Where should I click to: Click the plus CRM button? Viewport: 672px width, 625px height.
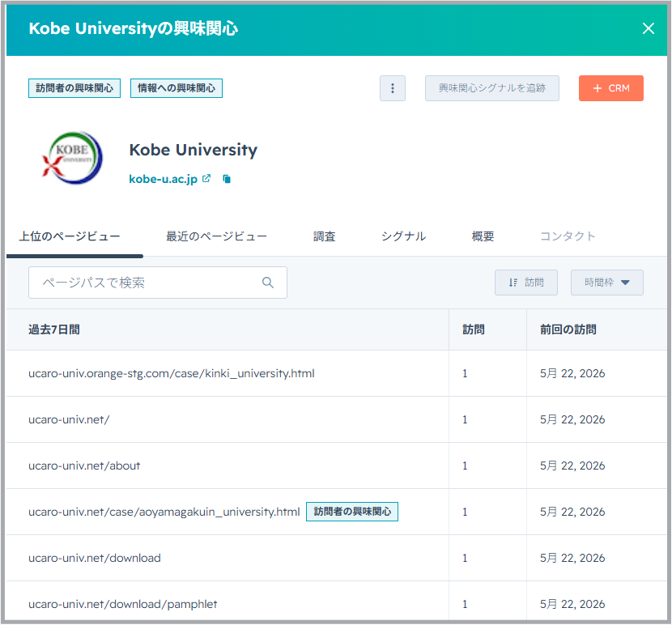click(610, 88)
